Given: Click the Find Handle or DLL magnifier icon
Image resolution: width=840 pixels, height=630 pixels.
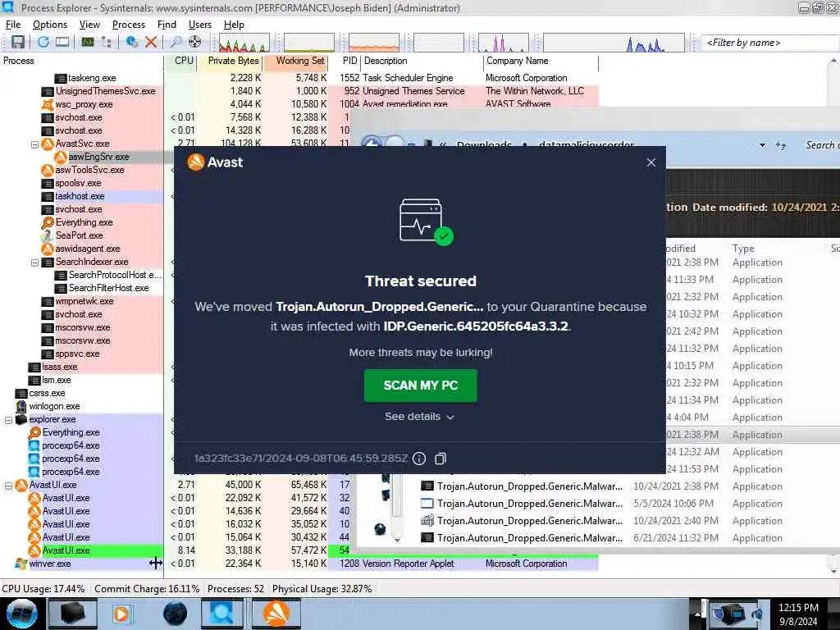Looking at the screenshot, I should pyautogui.click(x=176, y=42).
